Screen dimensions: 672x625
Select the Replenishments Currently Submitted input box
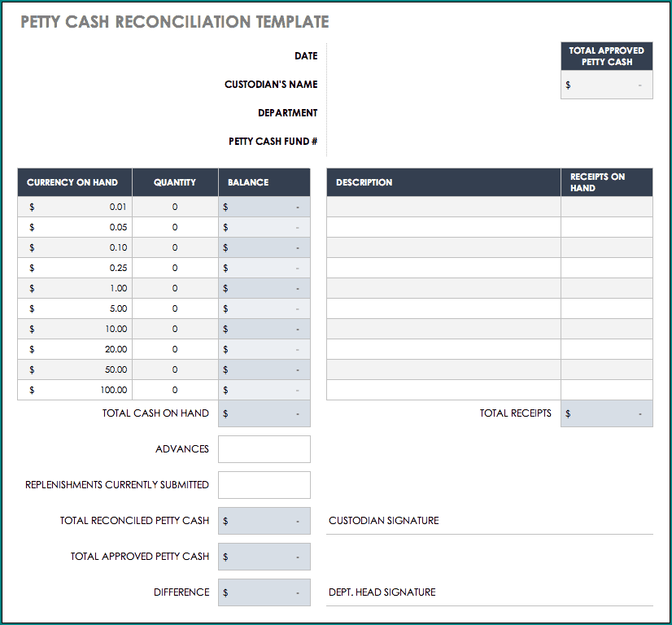pyautogui.click(x=264, y=485)
